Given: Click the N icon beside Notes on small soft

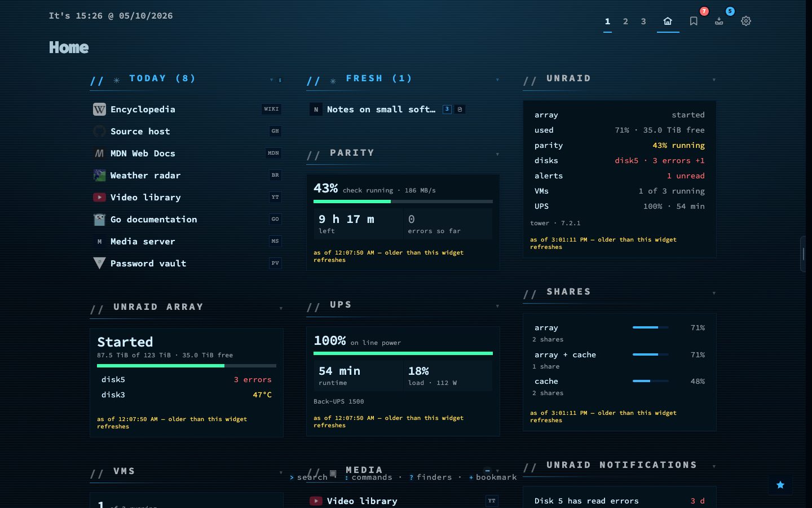Looking at the screenshot, I should 316,110.
